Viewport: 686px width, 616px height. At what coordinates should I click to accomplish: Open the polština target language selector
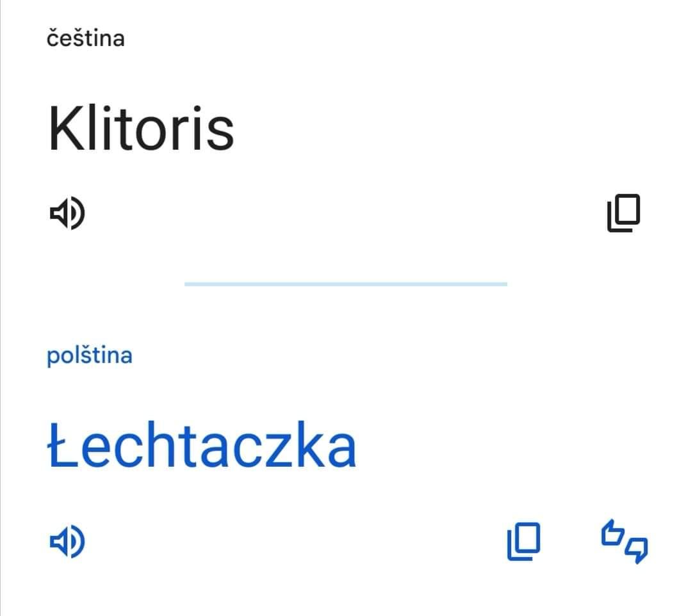pos(90,355)
